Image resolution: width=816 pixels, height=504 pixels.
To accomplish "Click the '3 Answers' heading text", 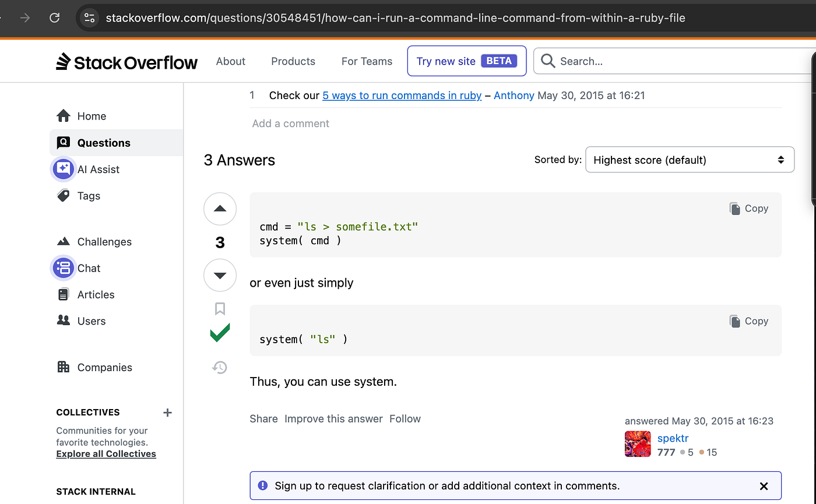I will (240, 160).
